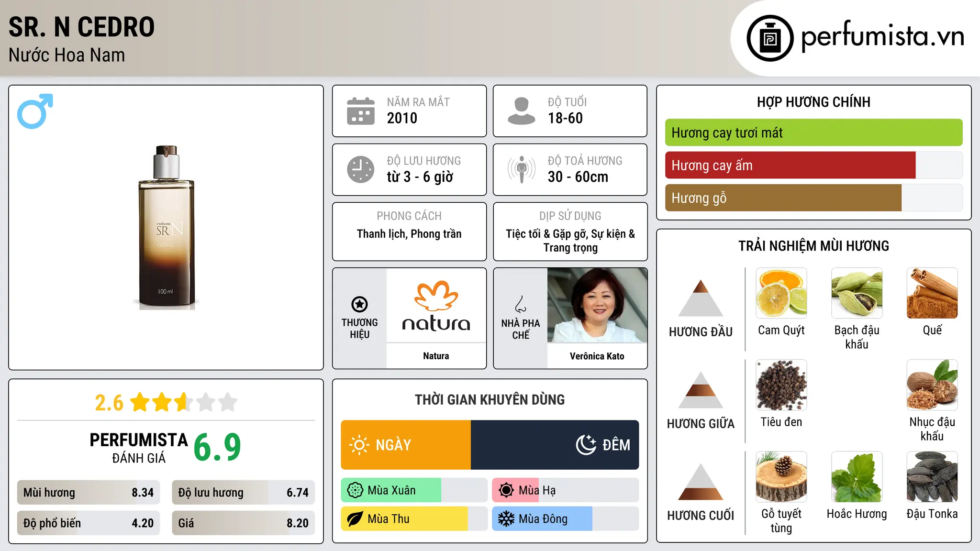The height and width of the screenshot is (551, 980).
Task: Click the star badge icon above Thương hiệu
Action: tap(359, 304)
